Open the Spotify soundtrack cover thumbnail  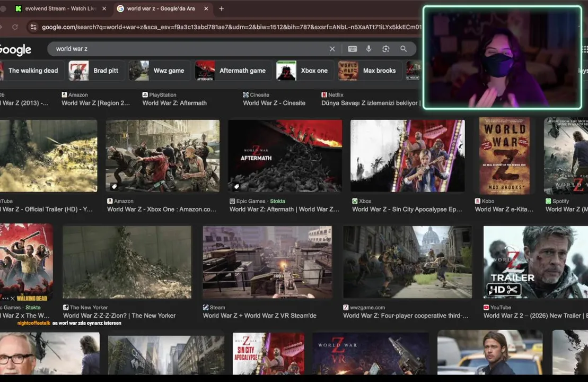[x=566, y=156]
